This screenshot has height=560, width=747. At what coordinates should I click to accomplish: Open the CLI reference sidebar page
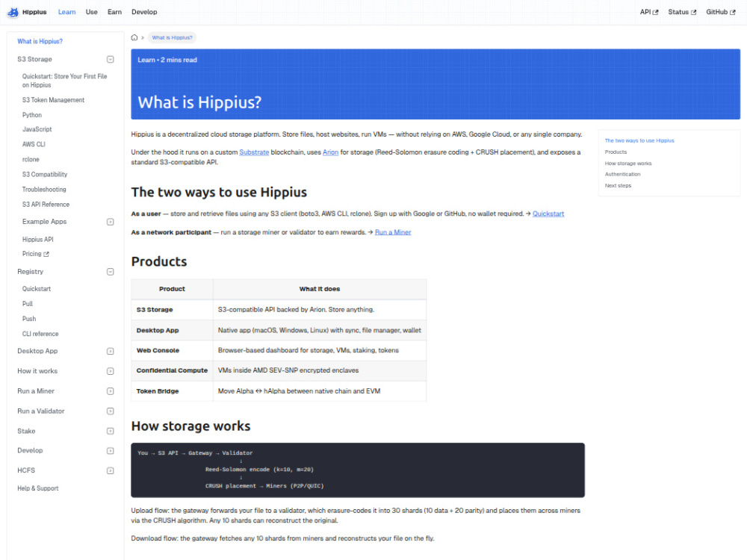coord(40,335)
